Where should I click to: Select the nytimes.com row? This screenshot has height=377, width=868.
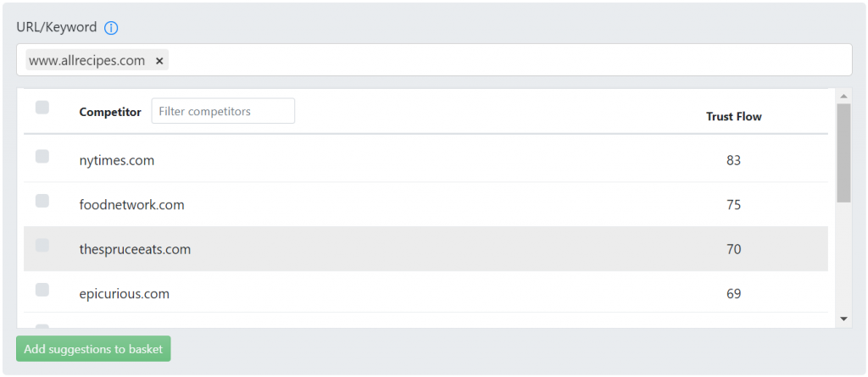[x=426, y=160]
